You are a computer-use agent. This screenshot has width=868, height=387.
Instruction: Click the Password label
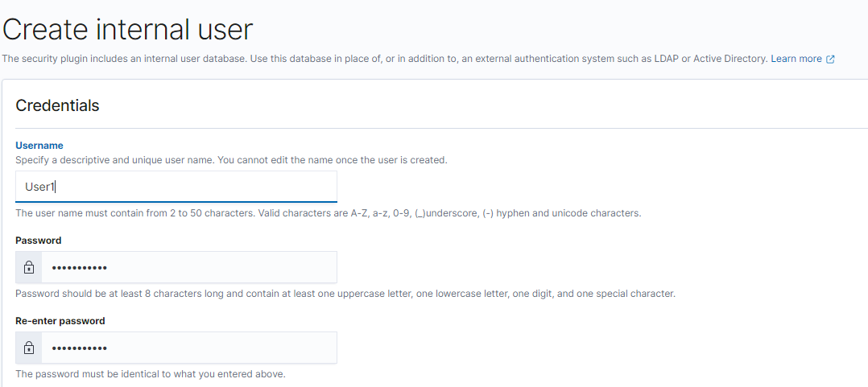pyautogui.click(x=38, y=241)
